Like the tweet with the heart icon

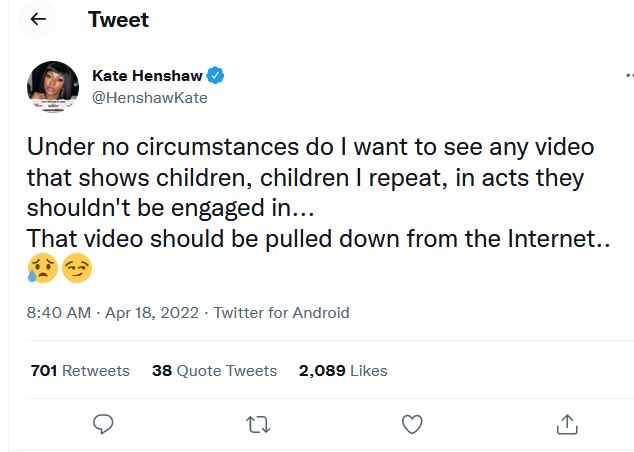click(412, 424)
